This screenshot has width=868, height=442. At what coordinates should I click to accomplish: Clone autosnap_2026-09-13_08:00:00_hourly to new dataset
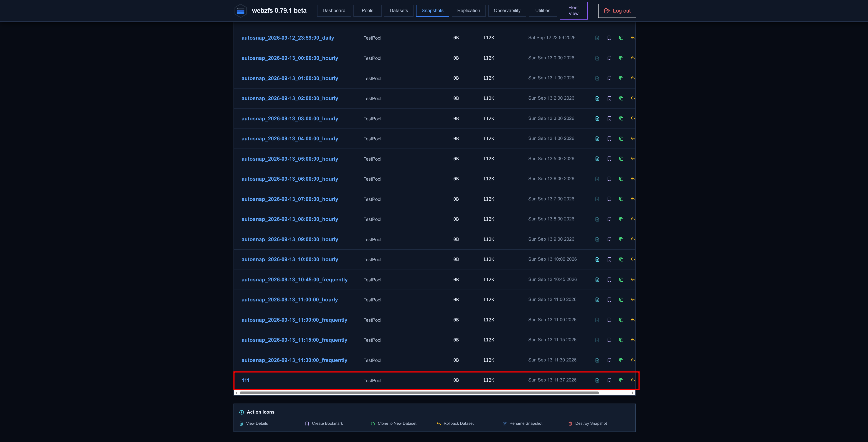point(621,219)
